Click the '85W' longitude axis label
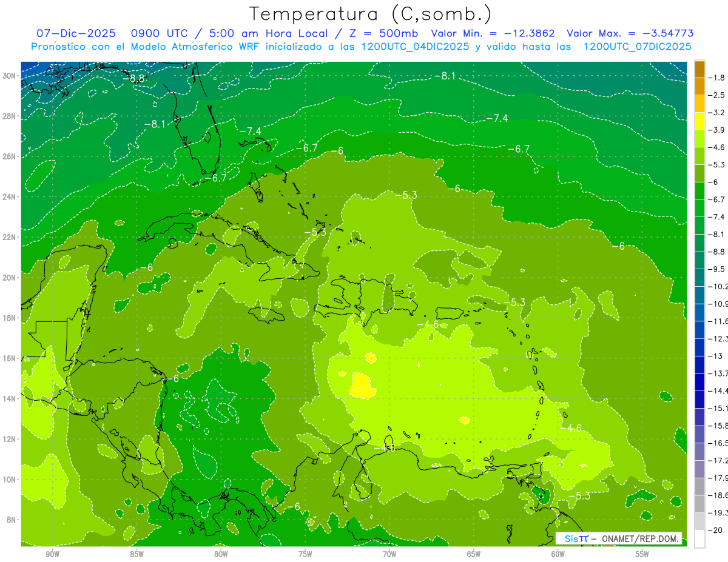Viewport: 728px width, 562px height. (136, 554)
